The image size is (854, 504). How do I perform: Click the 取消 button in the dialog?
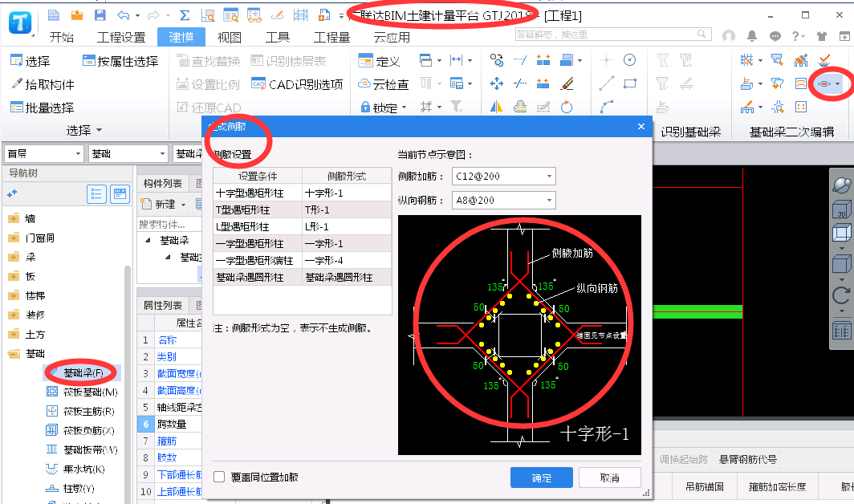coord(609,478)
